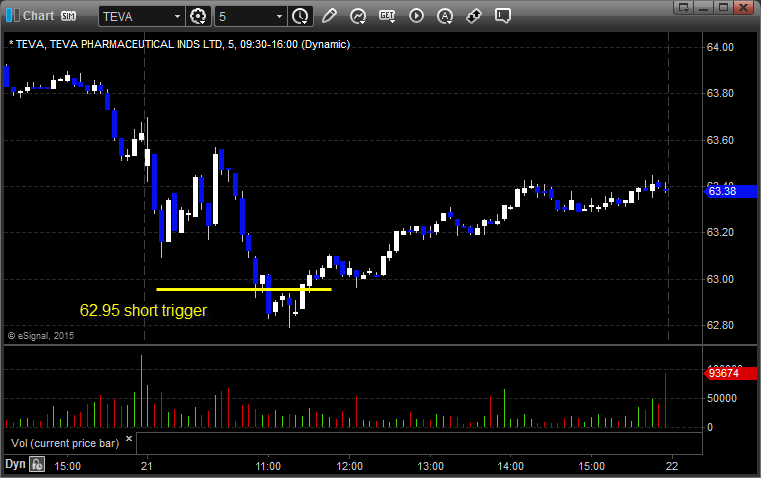
Task: Click the 12:00 time axis label
Action: click(x=349, y=466)
